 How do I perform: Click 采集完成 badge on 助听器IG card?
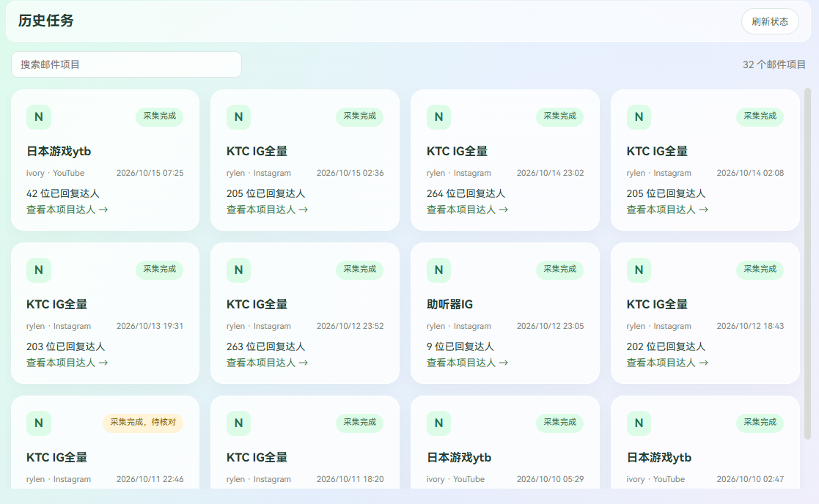[559, 270]
